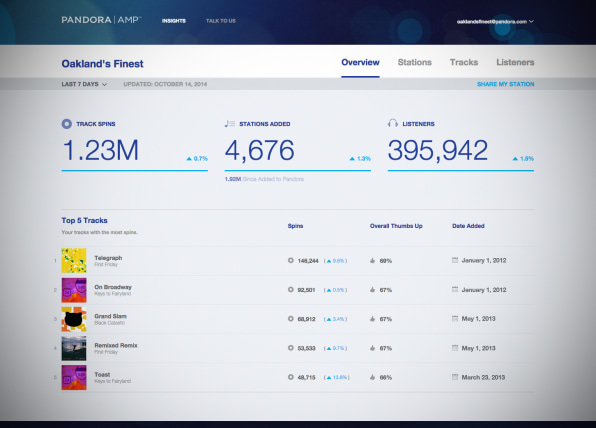The width and height of the screenshot is (596, 428).
Task: Click the Track Spins disc icon
Action: tap(67, 124)
